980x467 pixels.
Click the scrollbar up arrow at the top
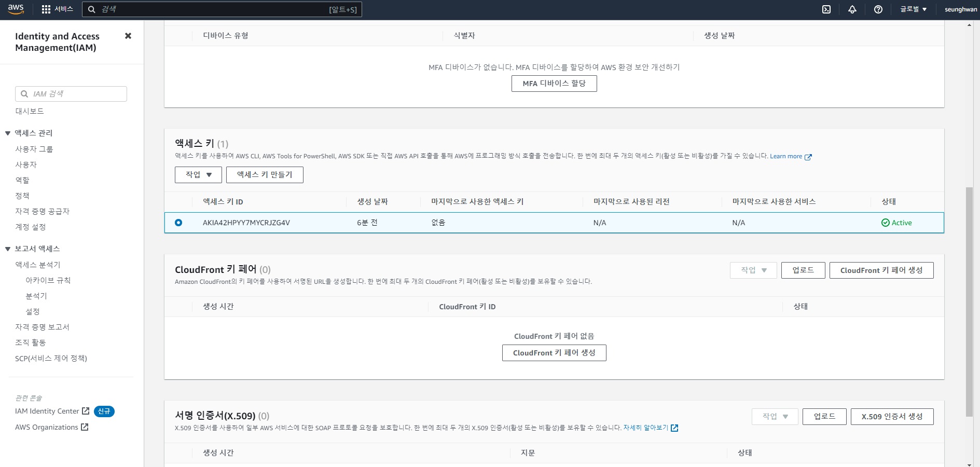969,25
